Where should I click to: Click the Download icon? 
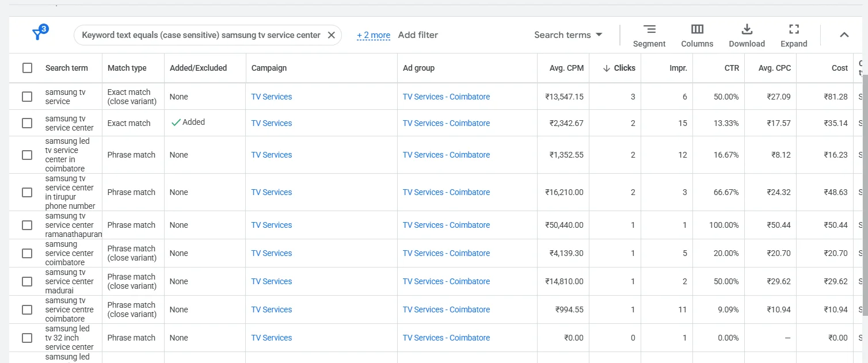pos(747,36)
